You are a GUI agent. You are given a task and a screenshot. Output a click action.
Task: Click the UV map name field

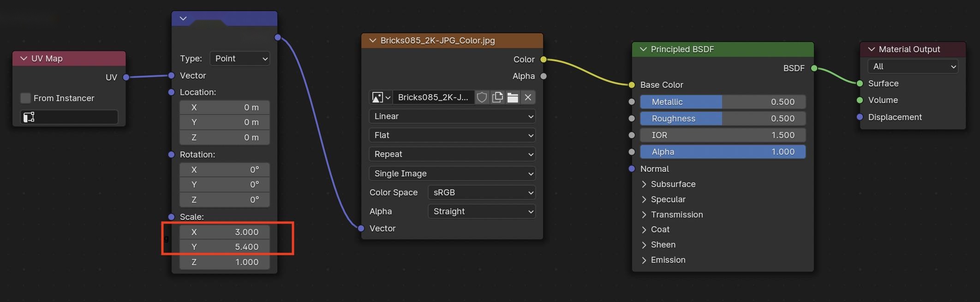[x=69, y=117]
